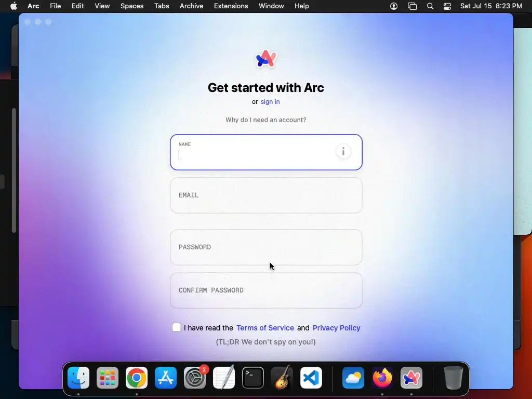This screenshot has height=399, width=532.
Task: Open the Apple menu
Action: [14, 6]
